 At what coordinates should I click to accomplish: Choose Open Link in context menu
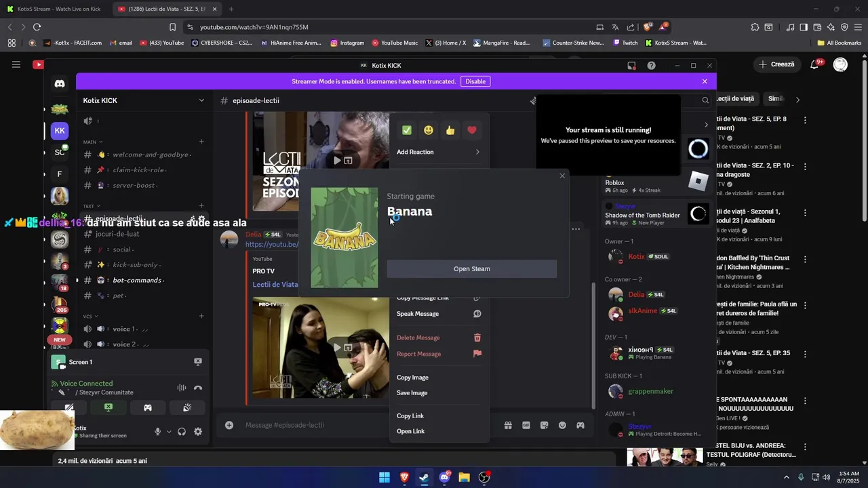pos(439,432)
